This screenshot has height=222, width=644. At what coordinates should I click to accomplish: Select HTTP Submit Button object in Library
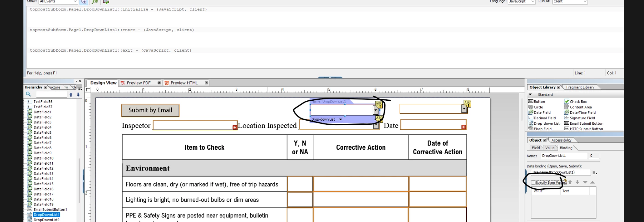pos(583,129)
